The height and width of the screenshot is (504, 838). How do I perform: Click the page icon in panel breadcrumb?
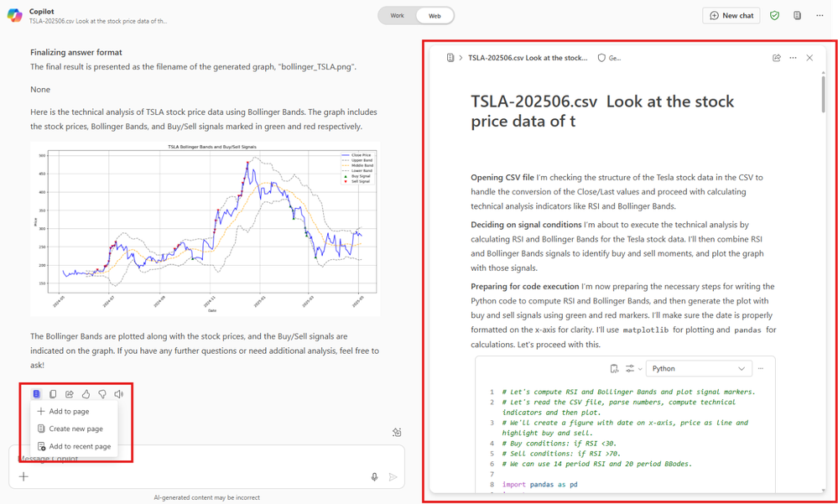pos(450,58)
